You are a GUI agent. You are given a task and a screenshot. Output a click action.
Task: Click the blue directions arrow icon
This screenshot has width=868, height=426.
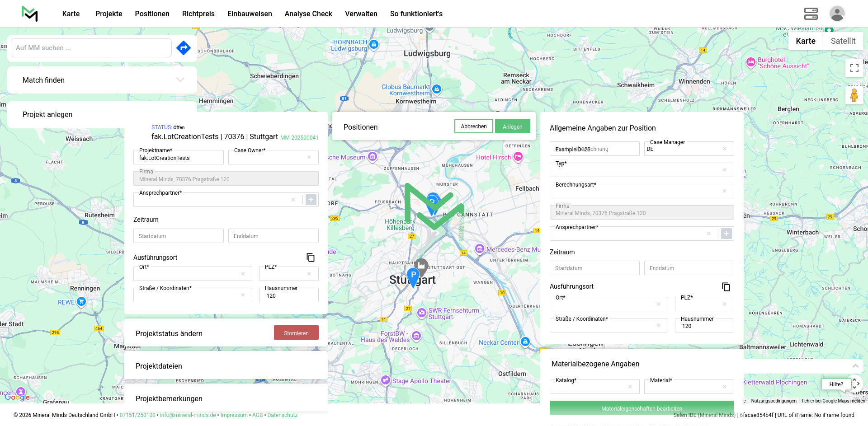184,48
